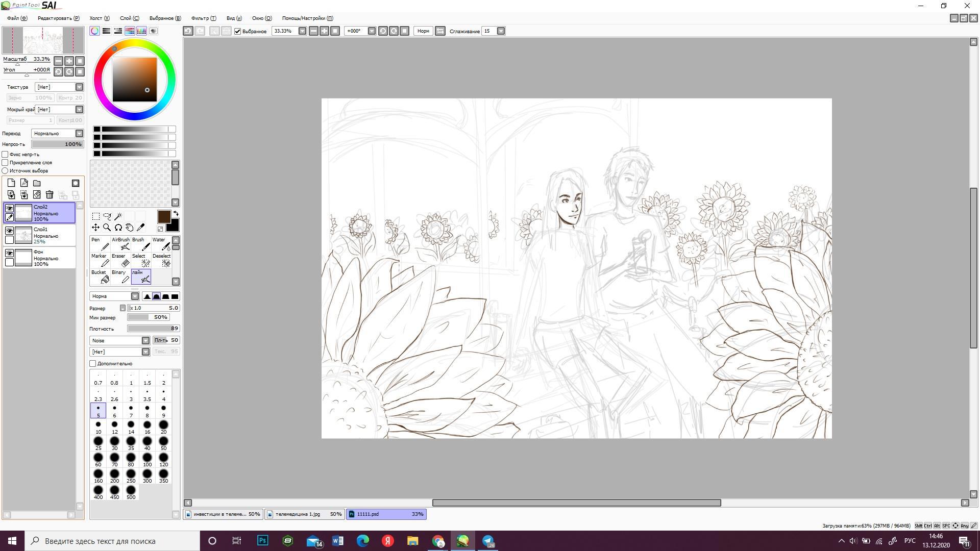
Task: Create a new layer folder
Action: coord(37,183)
